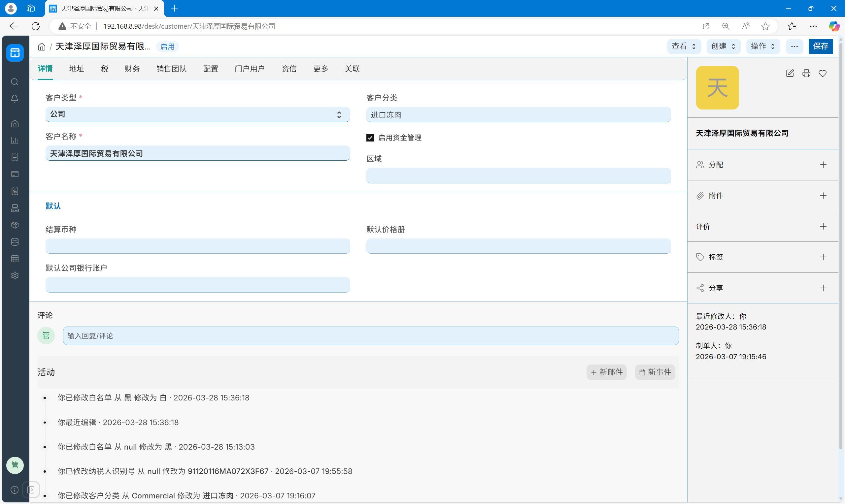The image size is (845, 504).
Task: Click the print icon in right panel
Action: point(806,73)
